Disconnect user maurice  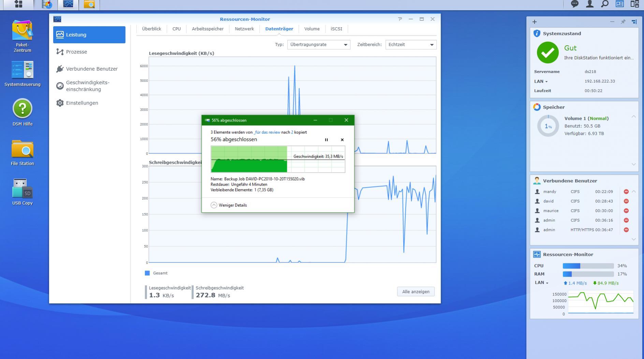(626, 211)
